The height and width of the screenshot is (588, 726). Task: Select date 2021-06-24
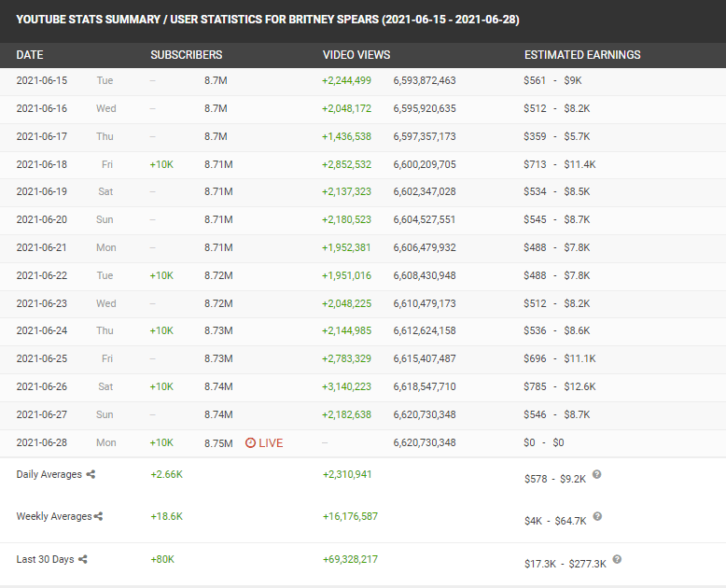point(42,330)
